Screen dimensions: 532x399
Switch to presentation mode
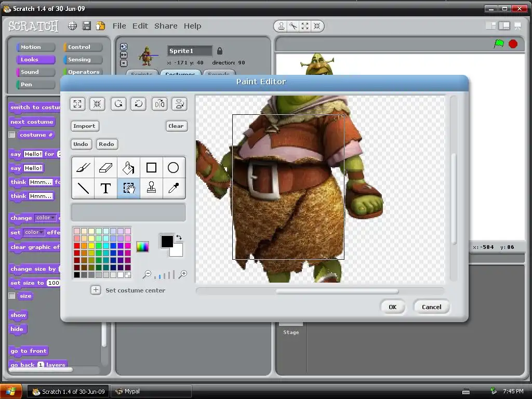pyautogui.click(x=518, y=26)
